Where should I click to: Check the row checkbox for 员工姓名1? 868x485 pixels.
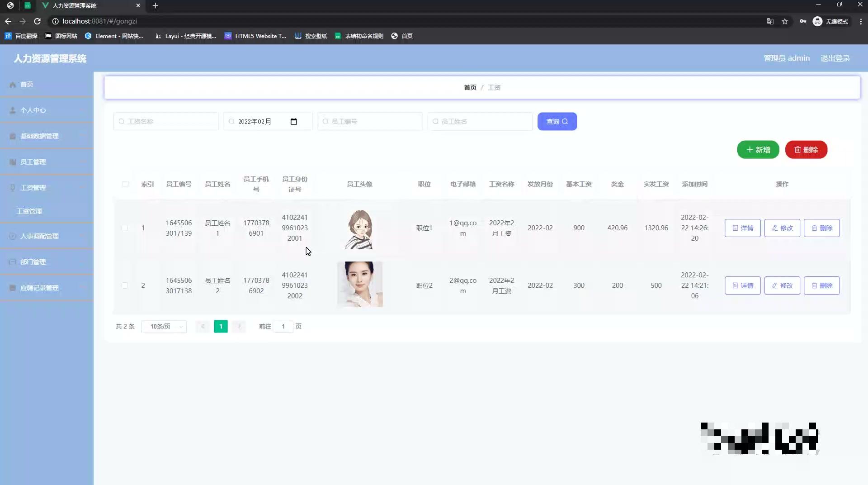[x=126, y=228]
